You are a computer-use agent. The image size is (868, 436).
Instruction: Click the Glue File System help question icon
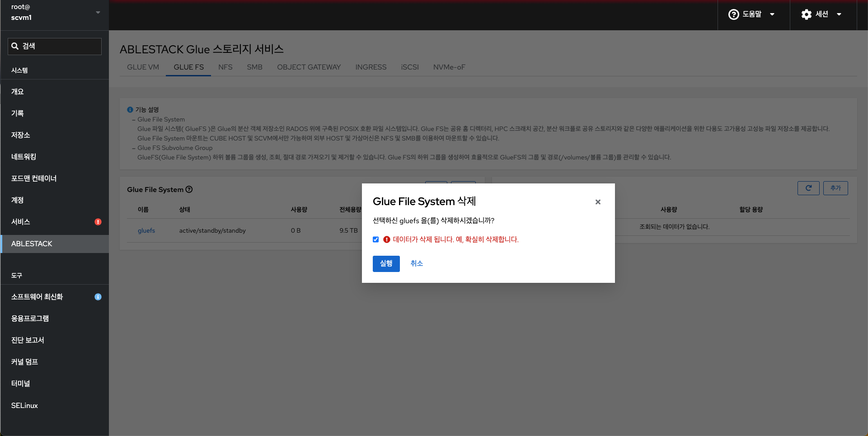click(189, 189)
